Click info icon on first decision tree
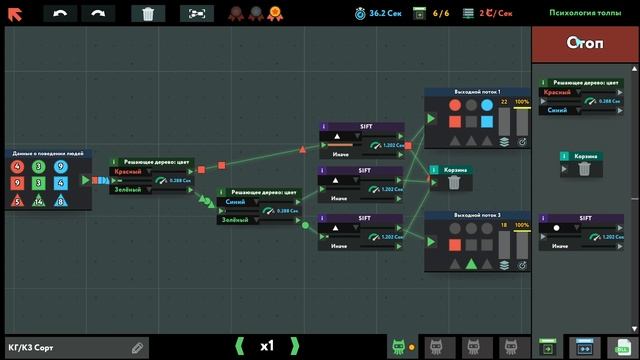This screenshot has height=360, width=640. click(114, 162)
